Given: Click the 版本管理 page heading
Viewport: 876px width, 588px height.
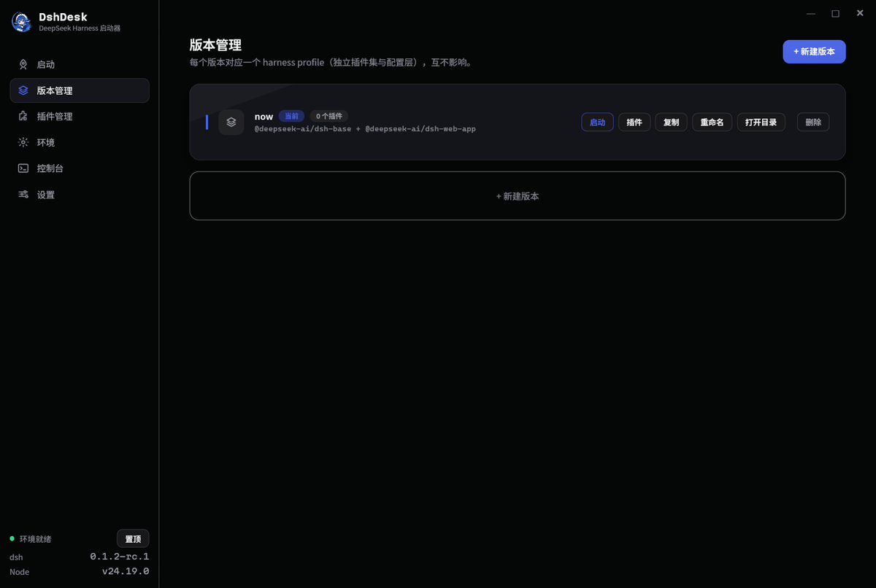Looking at the screenshot, I should (x=215, y=45).
